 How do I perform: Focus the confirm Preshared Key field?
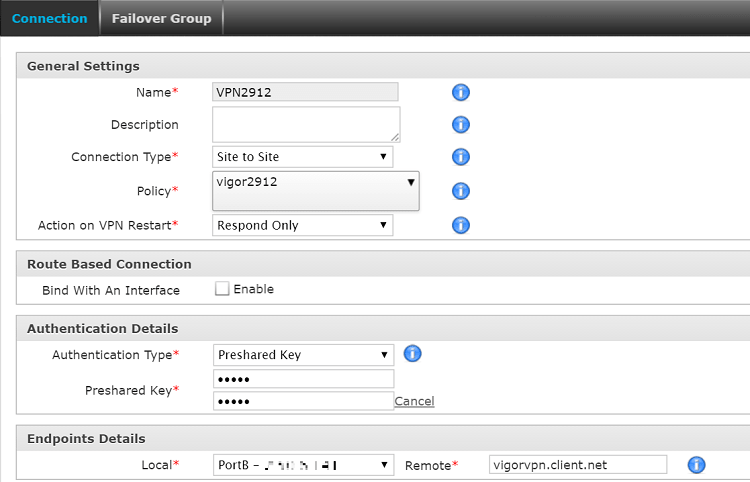303,401
